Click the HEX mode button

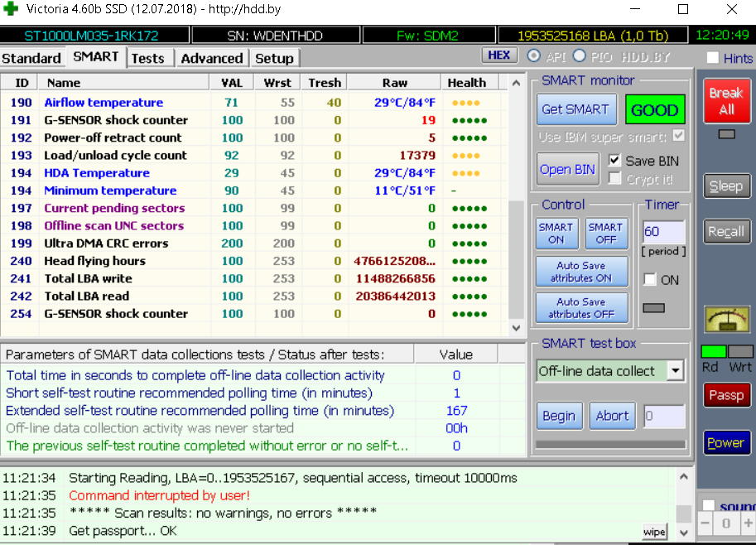pos(499,55)
